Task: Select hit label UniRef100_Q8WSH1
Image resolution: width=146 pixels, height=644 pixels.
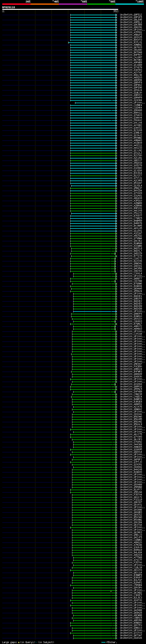Action: point(131,263)
